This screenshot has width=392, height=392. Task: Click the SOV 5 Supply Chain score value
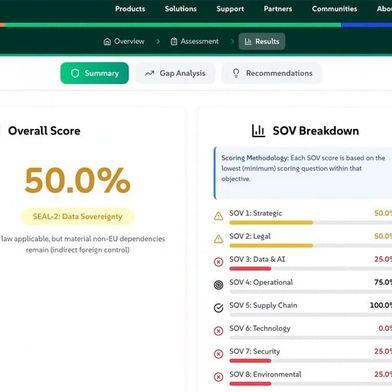pyautogui.click(x=381, y=305)
